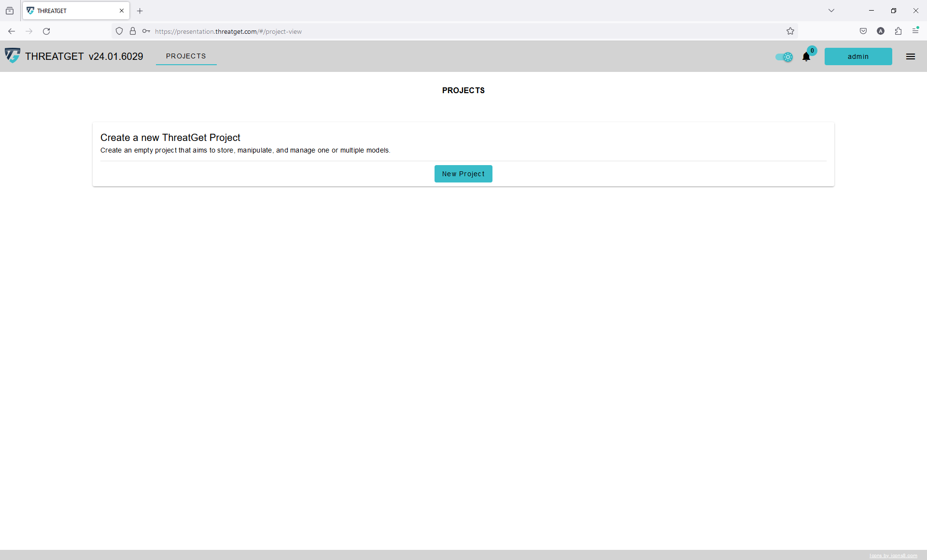This screenshot has width=927, height=560.
Task: Reload the current page
Action: [46, 31]
